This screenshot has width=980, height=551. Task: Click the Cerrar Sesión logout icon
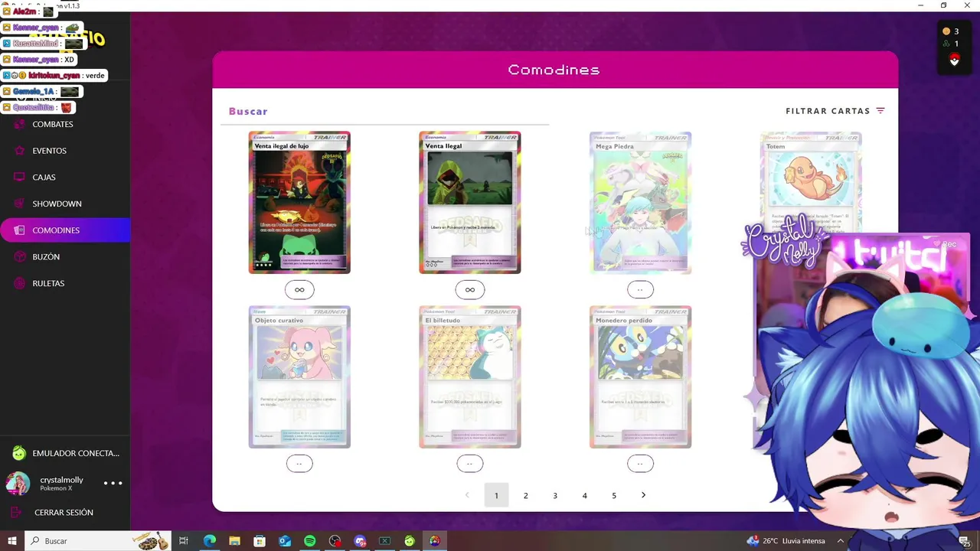(16, 512)
